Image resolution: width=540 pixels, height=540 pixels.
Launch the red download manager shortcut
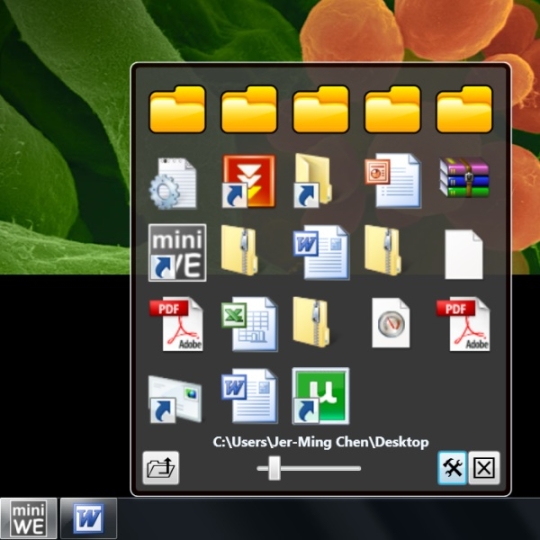point(249,181)
